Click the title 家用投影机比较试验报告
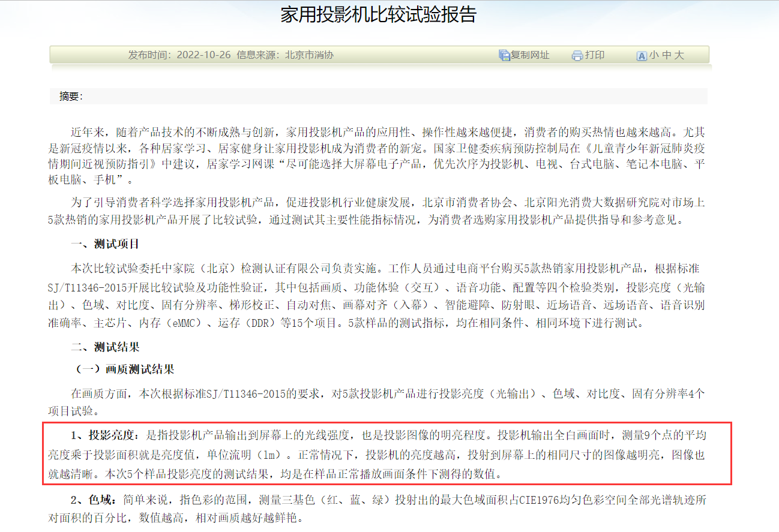The height and width of the screenshot is (532, 779). click(379, 14)
